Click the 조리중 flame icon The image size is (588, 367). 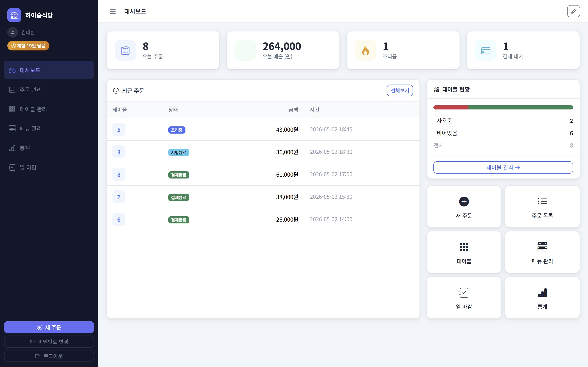click(365, 50)
